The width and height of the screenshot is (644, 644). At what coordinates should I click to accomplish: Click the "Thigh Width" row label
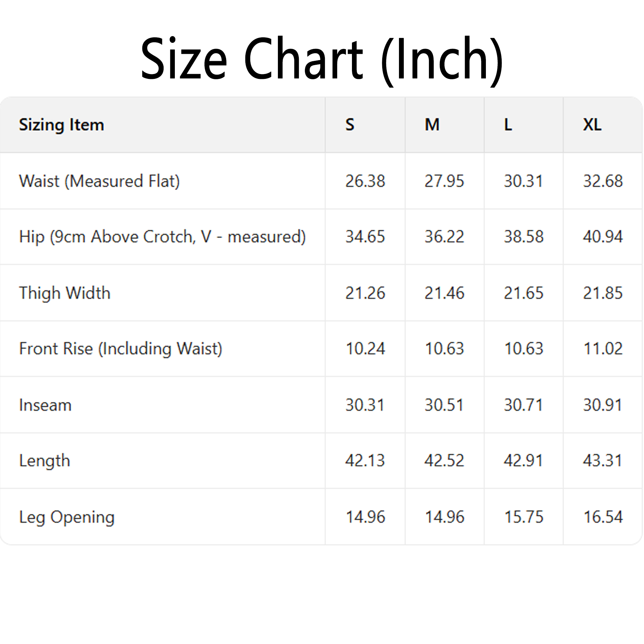pyautogui.click(x=65, y=293)
